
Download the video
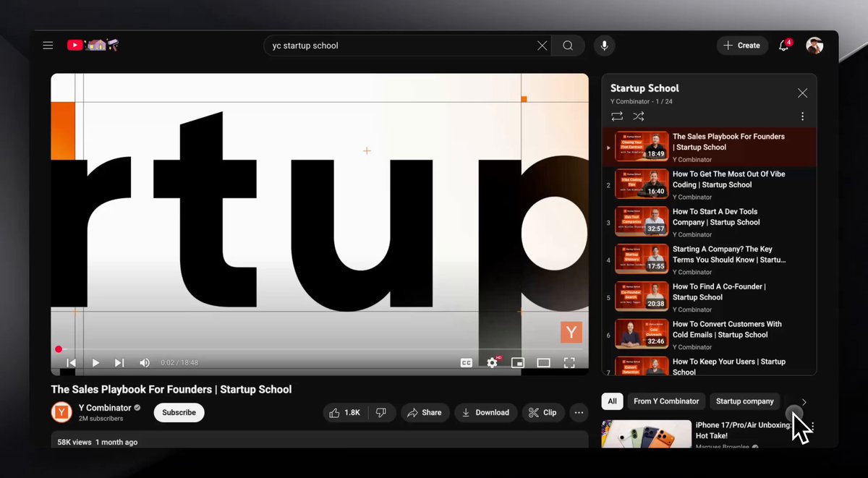click(x=485, y=412)
